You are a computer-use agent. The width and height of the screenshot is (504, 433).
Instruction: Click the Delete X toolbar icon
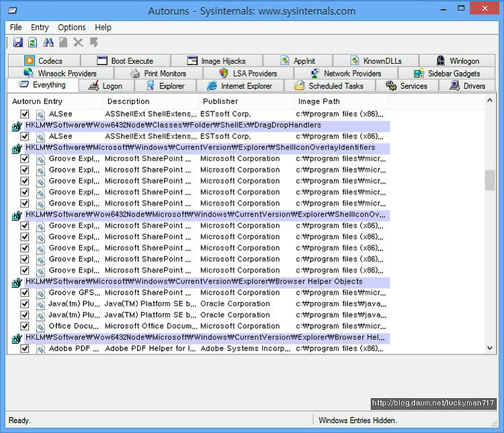(x=78, y=42)
